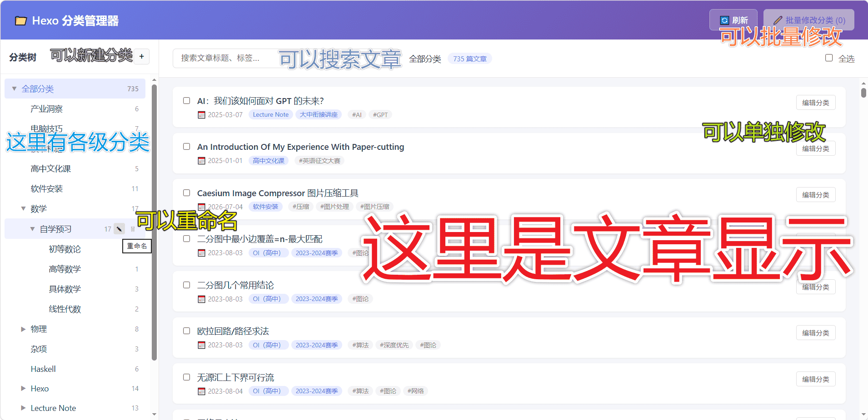This screenshot has width=868, height=420.
Task: Click the #深度优先 tag
Action: (394, 345)
